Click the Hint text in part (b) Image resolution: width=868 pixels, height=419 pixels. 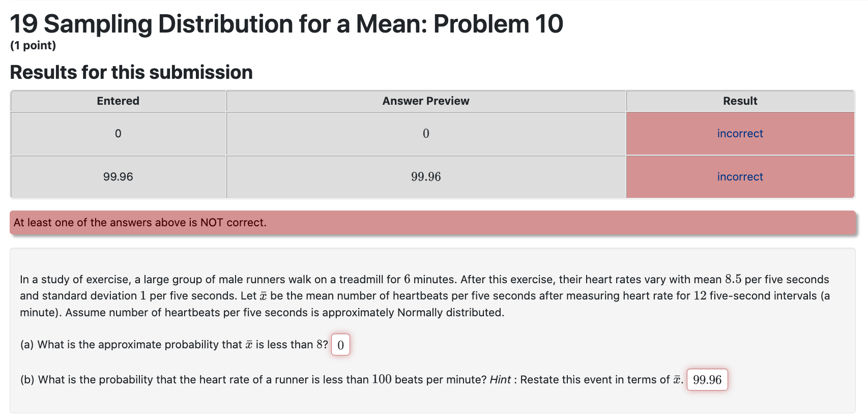tap(501, 379)
